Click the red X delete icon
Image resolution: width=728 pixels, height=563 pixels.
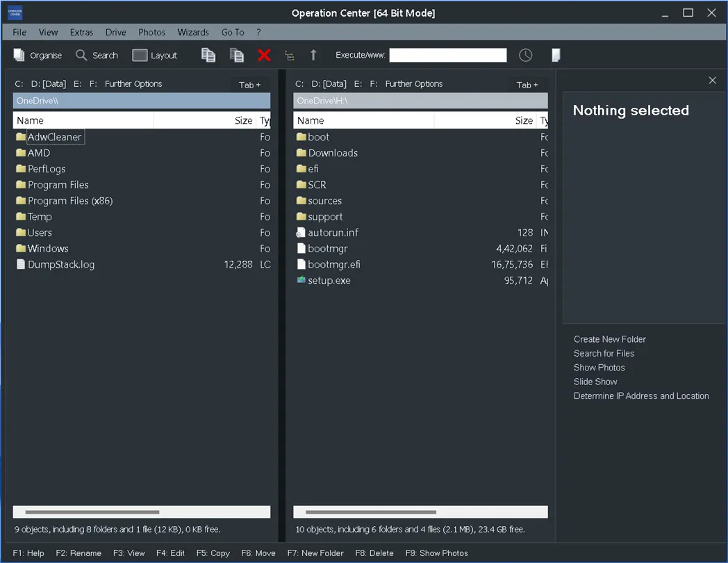264,55
